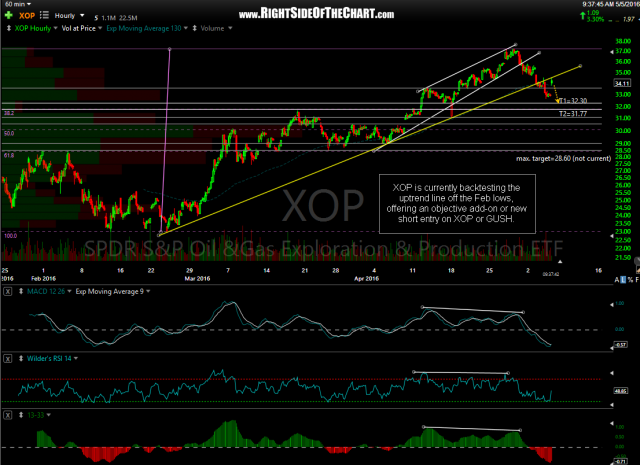Click the orange XOP ticker symbol
This screenshot has width=640, height=465.
27,16
